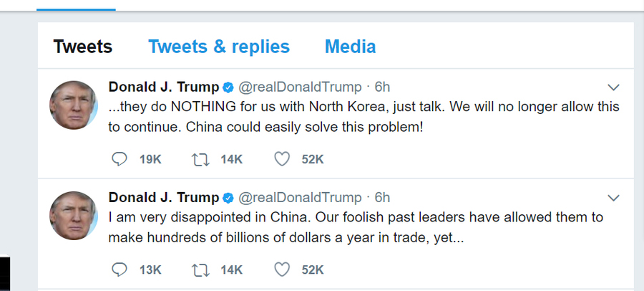644x291 pixels.
Task: Retweet the North Korea tweet
Action: pyautogui.click(x=200, y=159)
